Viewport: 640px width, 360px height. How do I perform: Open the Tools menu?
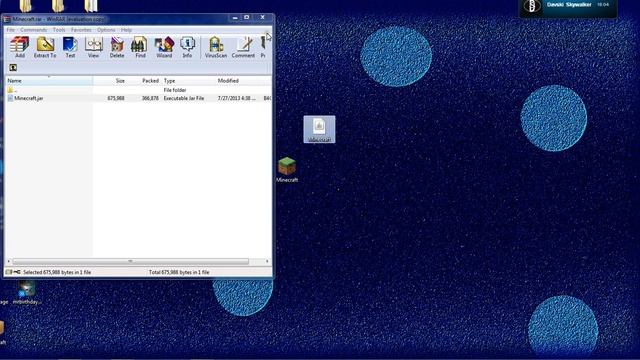point(59,30)
